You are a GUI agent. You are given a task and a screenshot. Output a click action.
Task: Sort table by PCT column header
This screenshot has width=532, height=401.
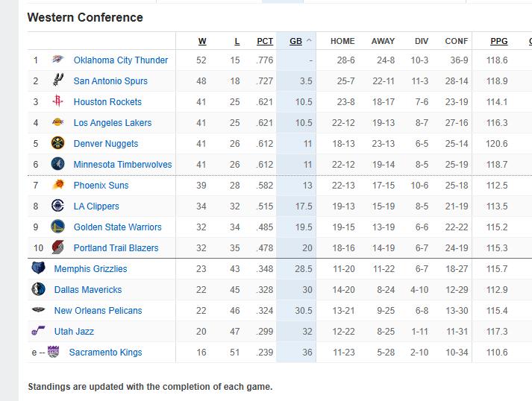(265, 42)
